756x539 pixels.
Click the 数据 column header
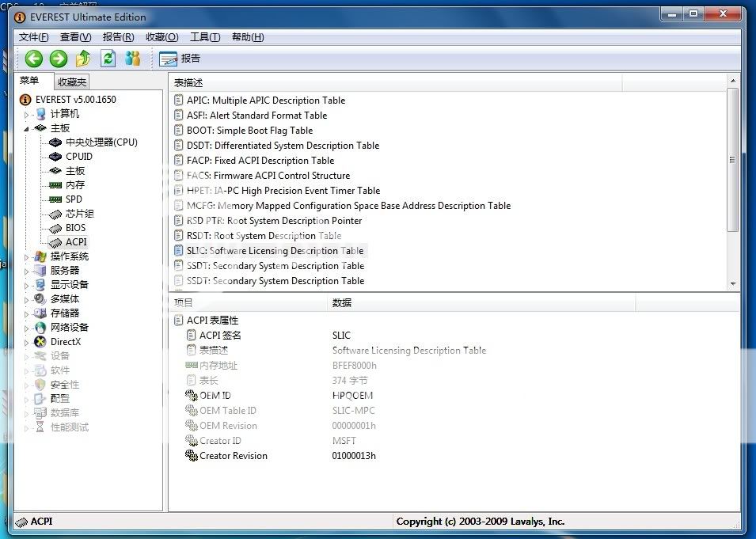pyautogui.click(x=482, y=303)
